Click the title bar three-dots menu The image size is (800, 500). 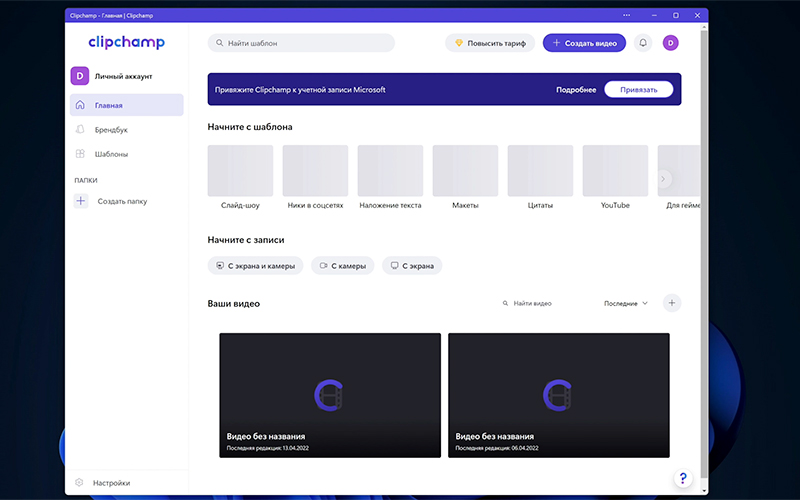click(627, 15)
